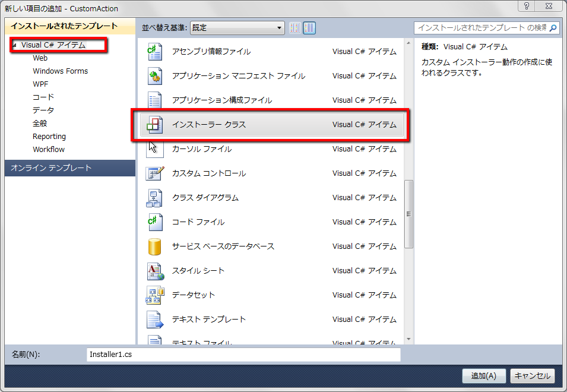Click the アプリケーション構成ファイル document icon
Image resolution: width=567 pixels, height=392 pixels.
tap(155, 100)
